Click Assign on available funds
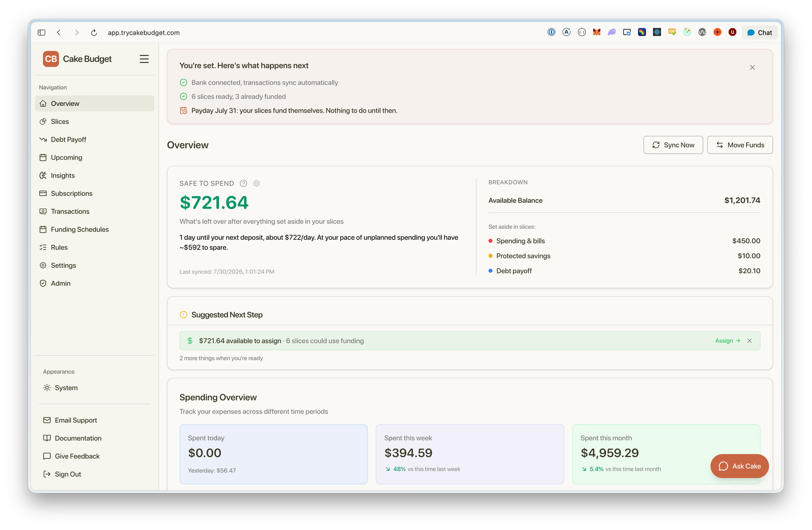 [727, 340]
